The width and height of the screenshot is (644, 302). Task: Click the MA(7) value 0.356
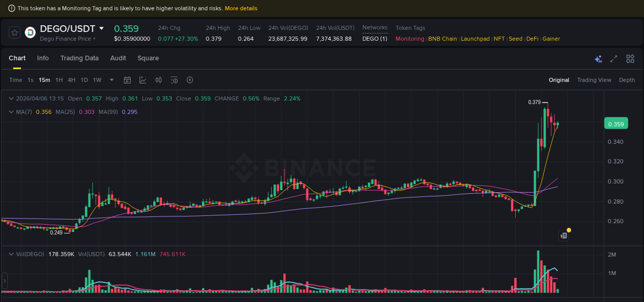click(44, 112)
